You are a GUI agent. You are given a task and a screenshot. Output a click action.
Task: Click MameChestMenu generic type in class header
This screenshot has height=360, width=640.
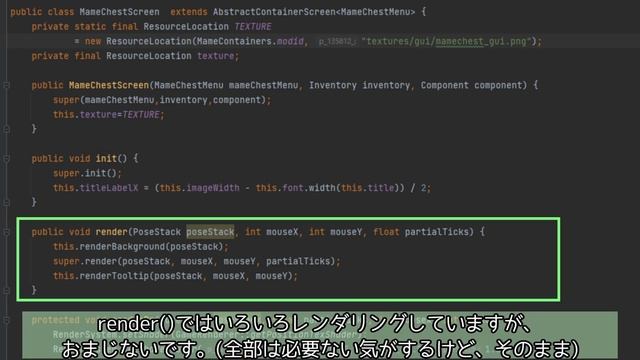376,12
